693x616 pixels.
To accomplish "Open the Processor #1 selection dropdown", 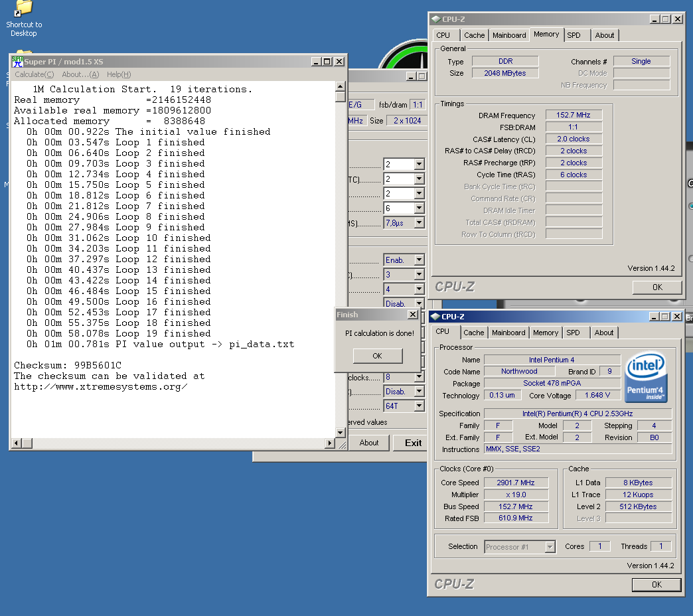I will click(x=550, y=547).
